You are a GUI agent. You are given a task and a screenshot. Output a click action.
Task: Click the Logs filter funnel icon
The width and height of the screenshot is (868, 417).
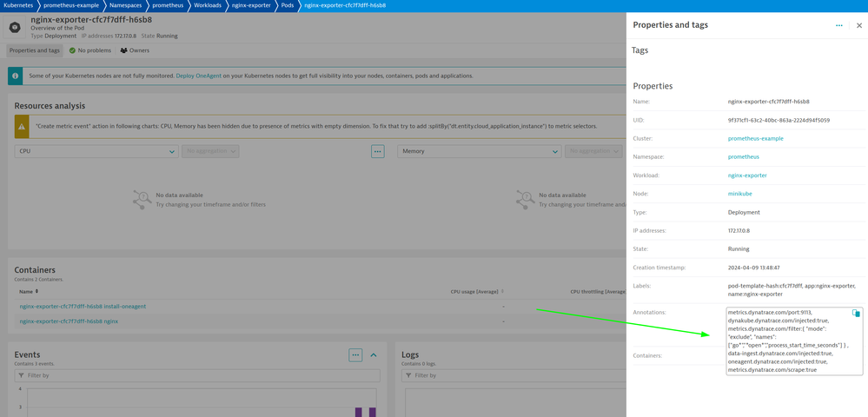pyautogui.click(x=408, y=375)
